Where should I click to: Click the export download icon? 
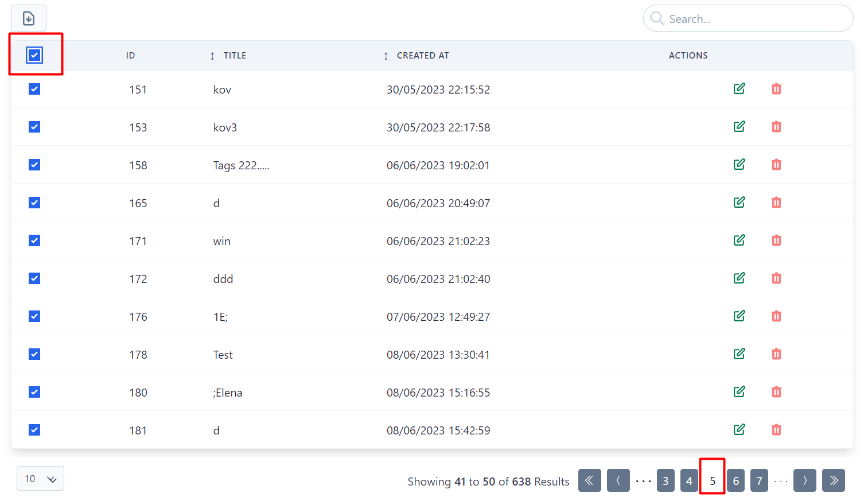[29, 18]
